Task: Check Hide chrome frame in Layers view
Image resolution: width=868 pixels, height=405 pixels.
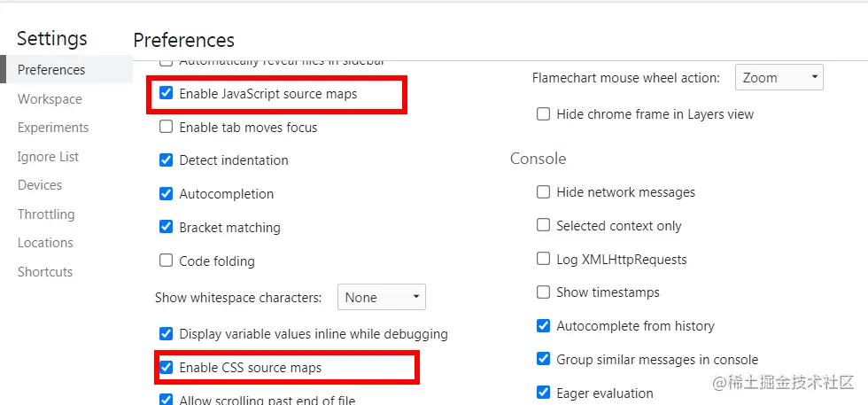Action: point(543,114)
